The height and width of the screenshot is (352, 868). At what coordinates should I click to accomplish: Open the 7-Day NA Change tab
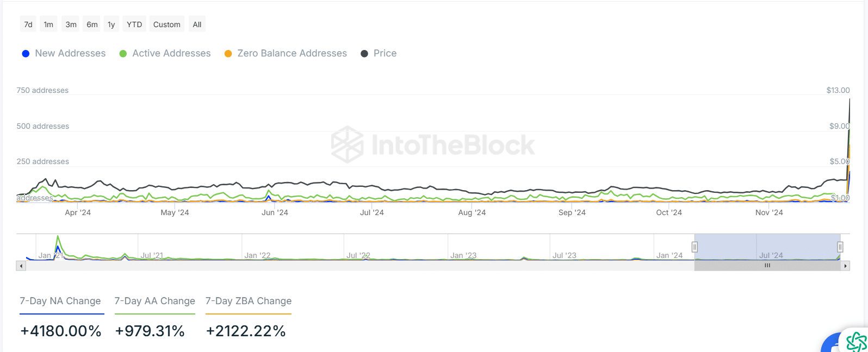pos(60,301)
